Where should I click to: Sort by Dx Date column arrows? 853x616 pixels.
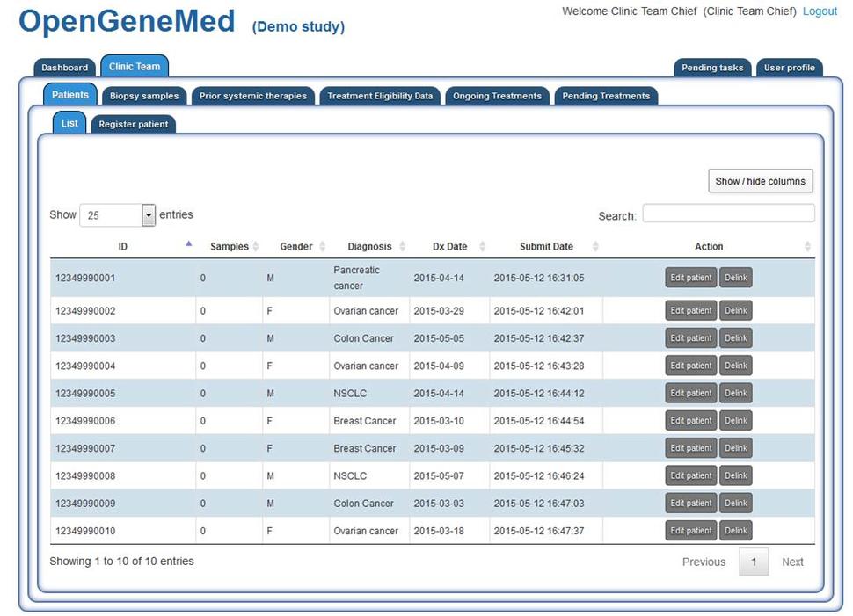tap(482, 247)
